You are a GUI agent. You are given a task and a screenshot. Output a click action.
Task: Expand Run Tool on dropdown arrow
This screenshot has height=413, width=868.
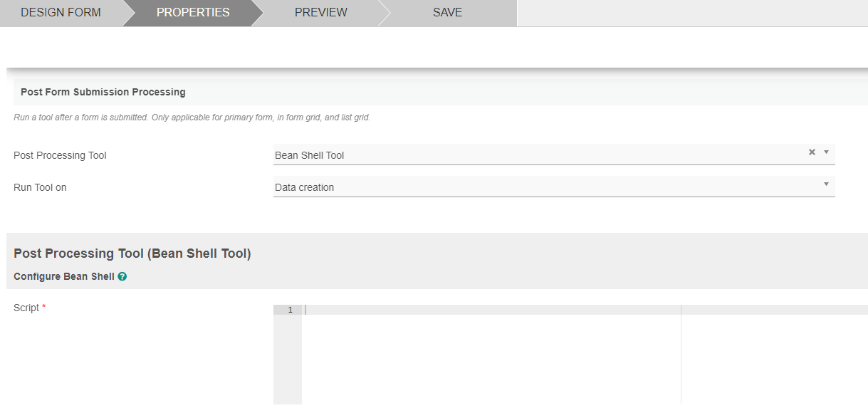click(x=826, y=184)
